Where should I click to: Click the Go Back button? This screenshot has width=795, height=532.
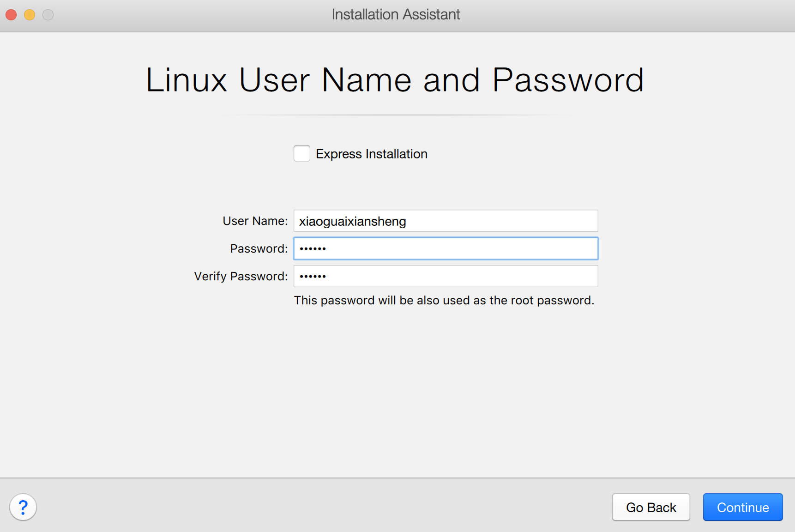point(651,507)
